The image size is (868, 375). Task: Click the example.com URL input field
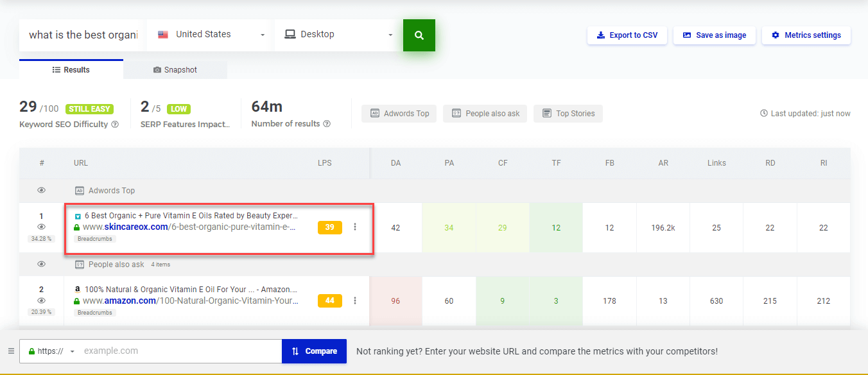click(x=181, y=351)
